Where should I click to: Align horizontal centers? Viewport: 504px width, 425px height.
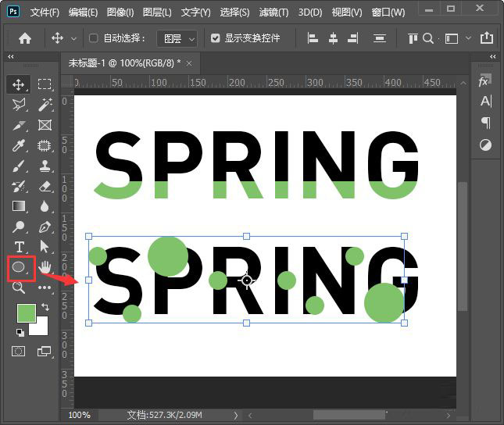(x=333, y=38)
